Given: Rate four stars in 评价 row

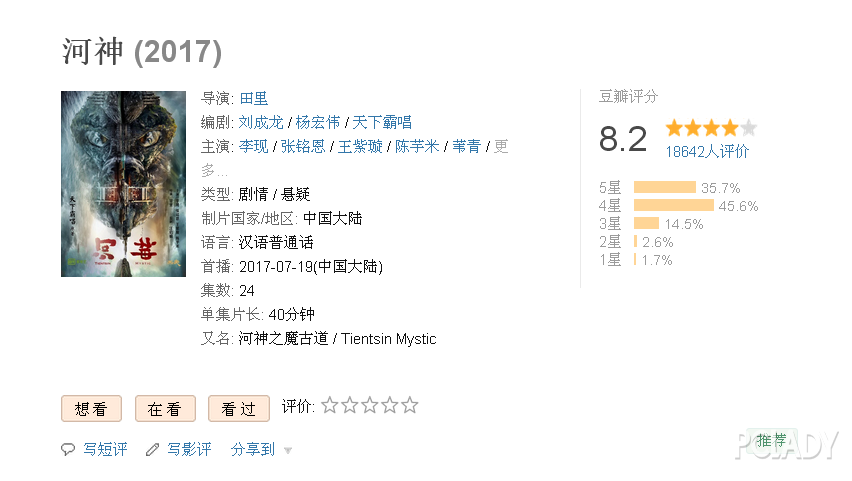Looking at the screenshot, I should (390, 405).
